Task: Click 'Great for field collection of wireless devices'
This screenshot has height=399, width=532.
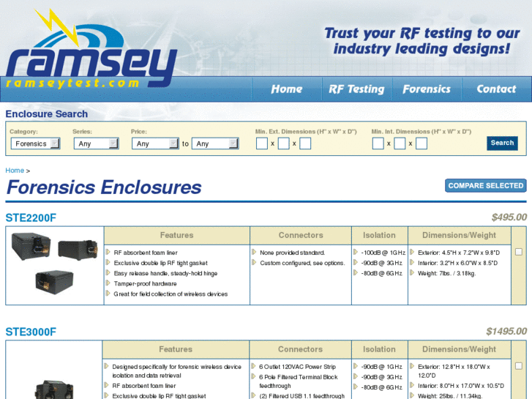Action: 171,294
